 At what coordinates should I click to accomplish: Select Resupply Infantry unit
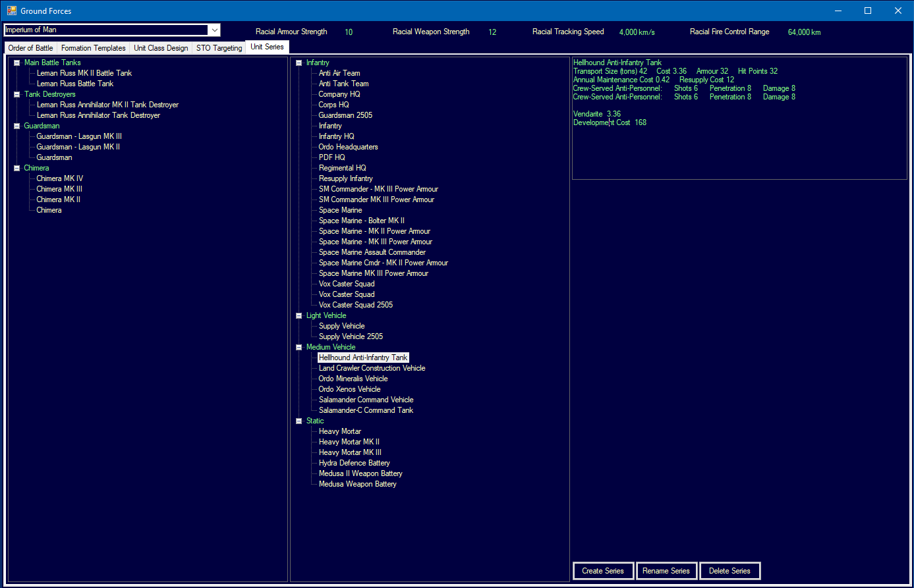coord(345,178)
